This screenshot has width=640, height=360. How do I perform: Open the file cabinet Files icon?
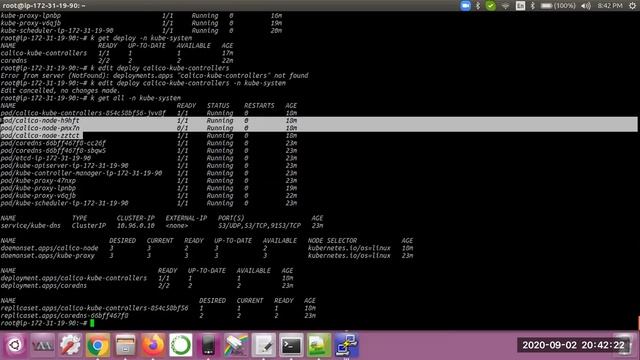coord(125,345)
